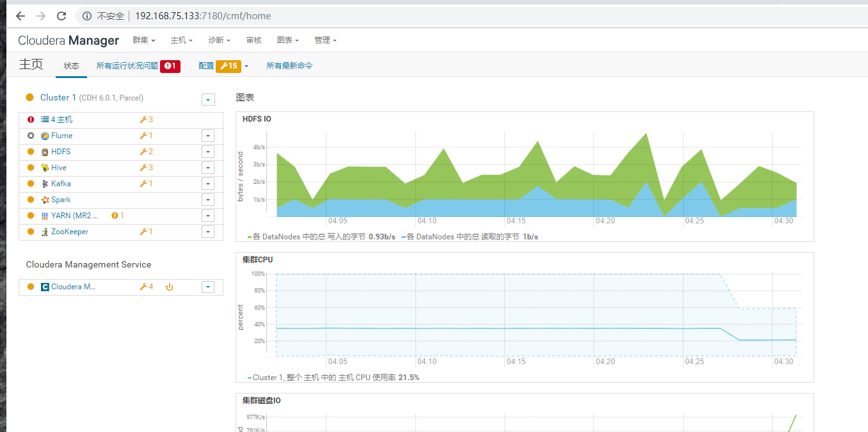Viewport: 868px width, 432px height.
Task: Switch to the 状态 tab
Action: point(72,66)
